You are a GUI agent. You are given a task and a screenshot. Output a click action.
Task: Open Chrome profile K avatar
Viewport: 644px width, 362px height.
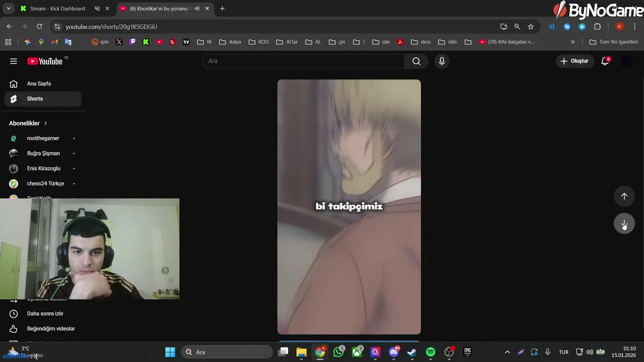[x=620, y=27]
